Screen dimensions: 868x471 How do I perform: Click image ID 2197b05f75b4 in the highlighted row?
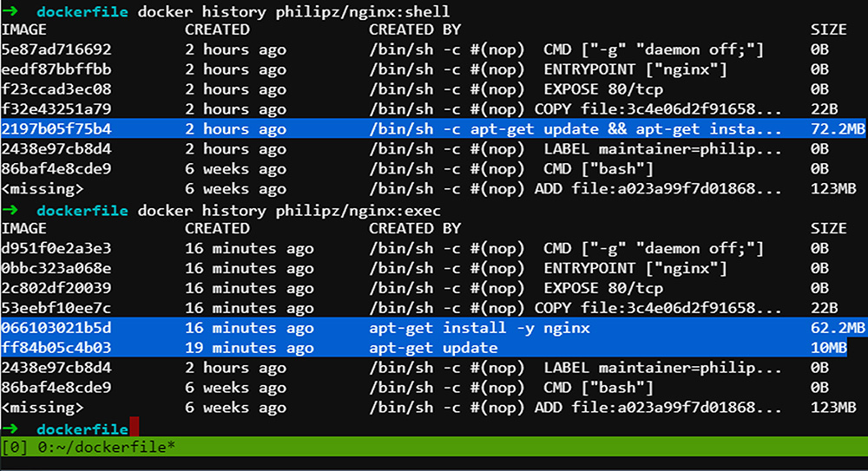(56, 129)
